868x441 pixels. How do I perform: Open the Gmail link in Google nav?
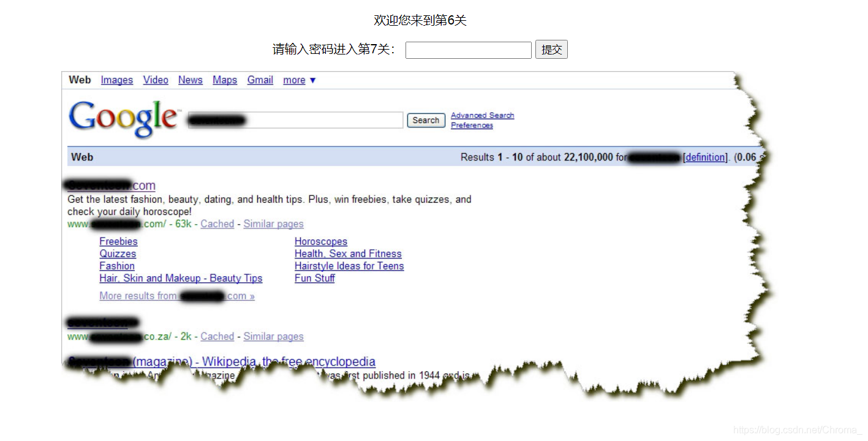click(x=260, y=80)
